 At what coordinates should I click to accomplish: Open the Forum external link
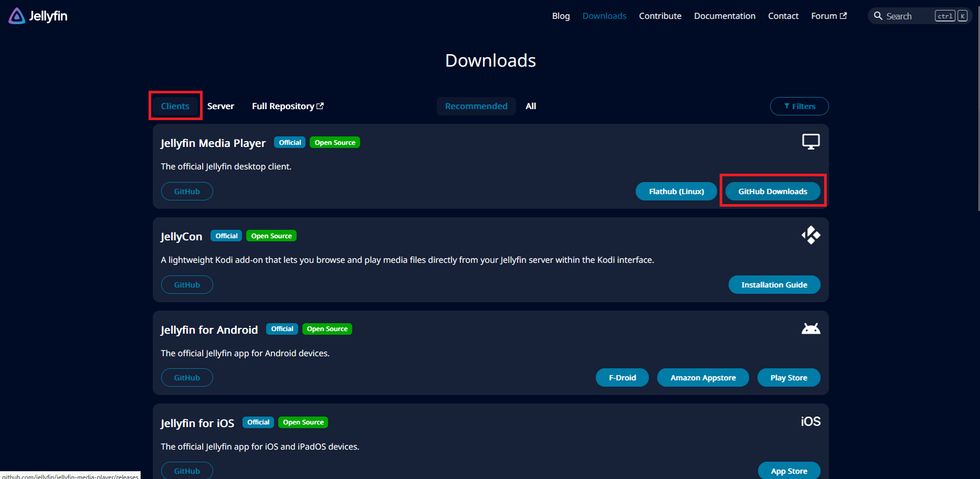(x=828, y=16)
